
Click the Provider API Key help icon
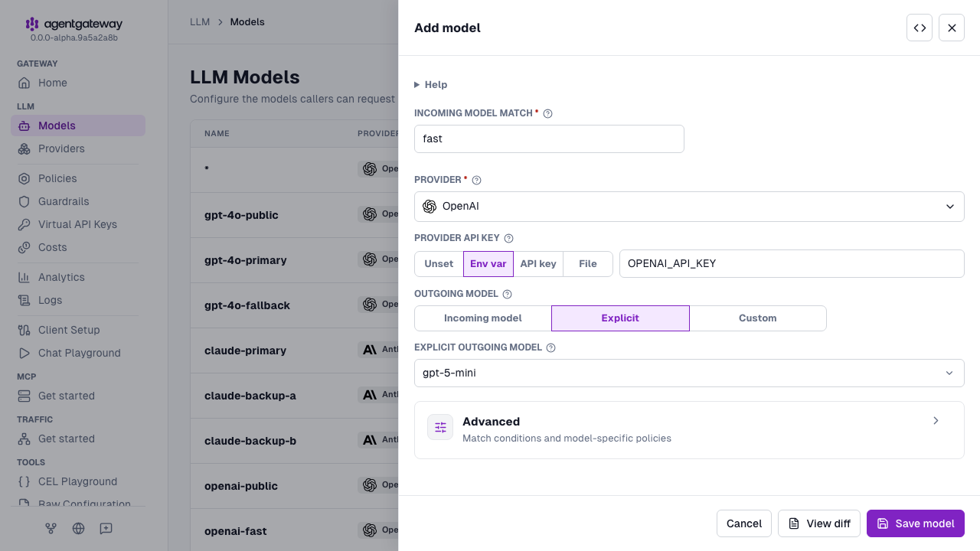pos(508,238)
